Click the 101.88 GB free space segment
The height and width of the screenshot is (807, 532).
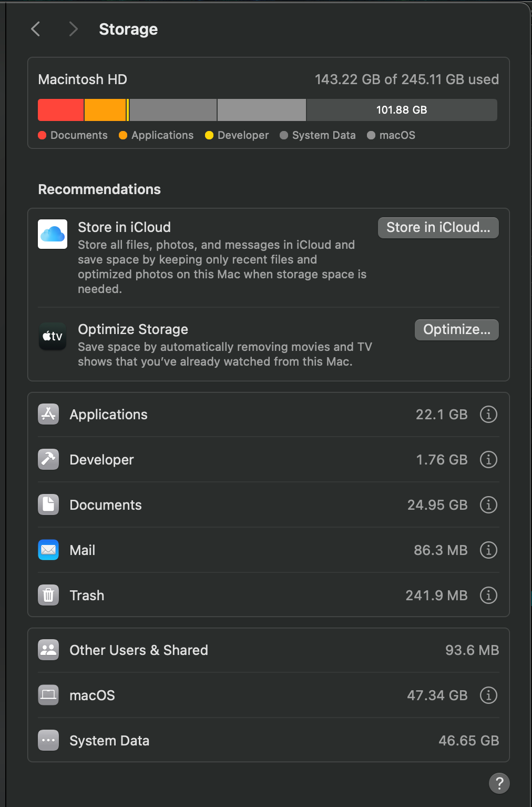tap(402, 110)
